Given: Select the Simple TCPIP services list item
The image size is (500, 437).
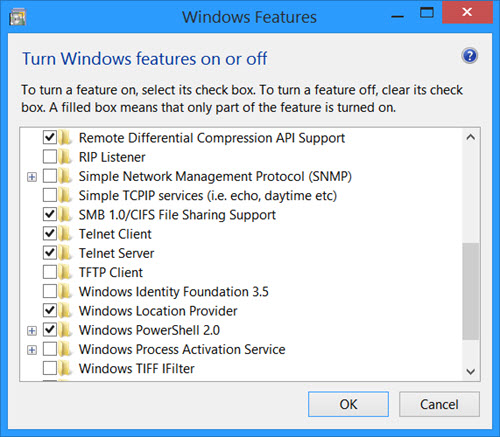Looking at the screenshot, I should pos(207,196).
